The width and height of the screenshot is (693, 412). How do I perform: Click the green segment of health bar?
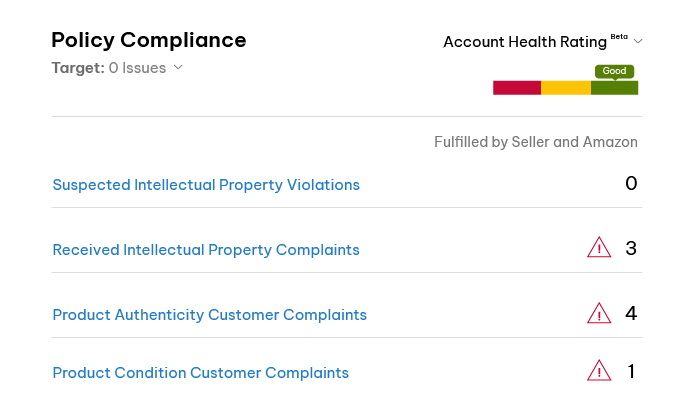615,88
